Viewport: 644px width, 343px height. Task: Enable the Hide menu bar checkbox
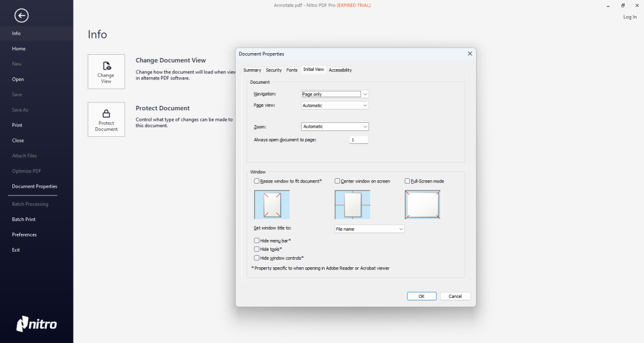257,241
